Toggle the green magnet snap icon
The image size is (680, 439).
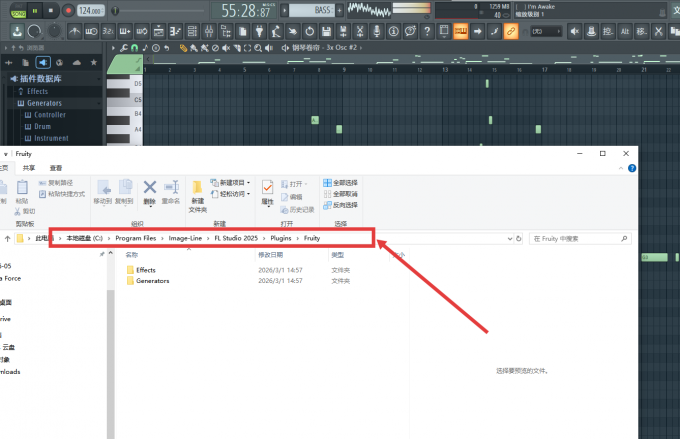[135, 48]
